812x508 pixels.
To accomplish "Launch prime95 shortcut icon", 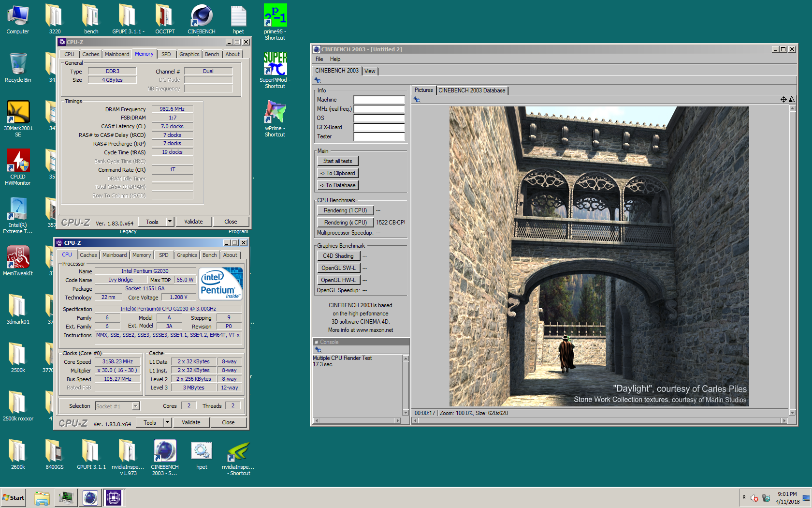I will pos(275,22).
